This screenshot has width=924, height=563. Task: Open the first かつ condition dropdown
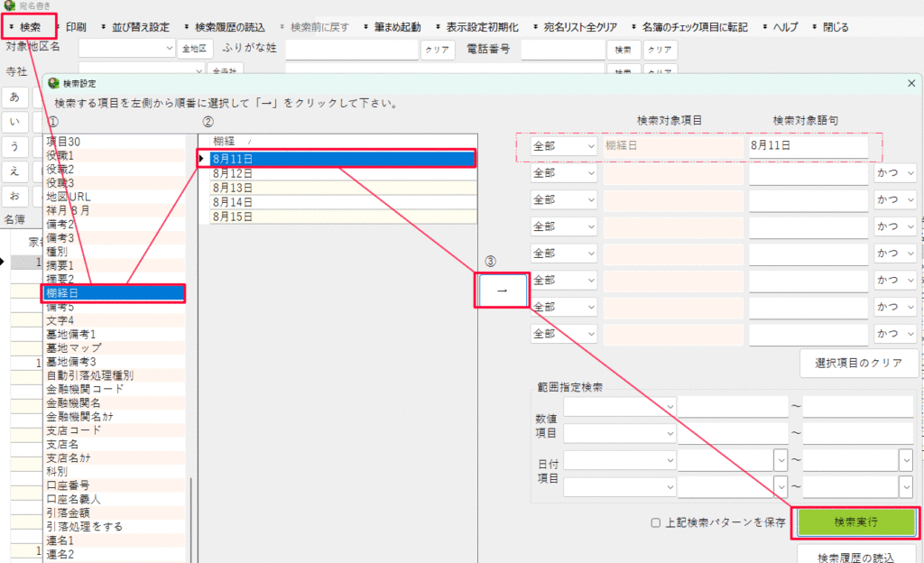893,173
